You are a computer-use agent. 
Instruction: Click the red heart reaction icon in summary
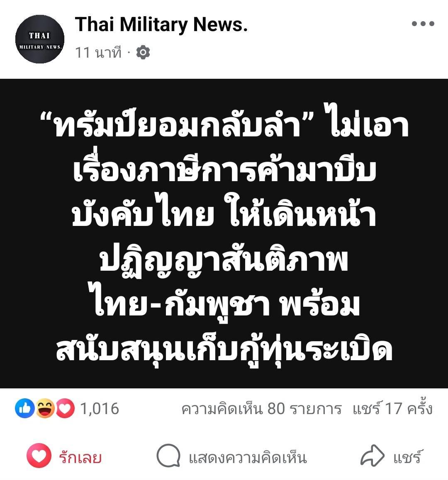pos(65,408)
